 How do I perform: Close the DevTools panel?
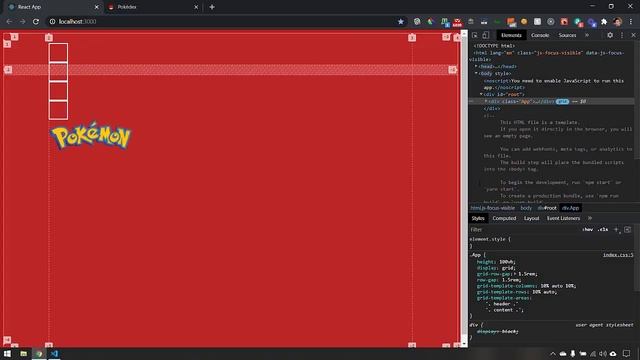tap(633, 36)
